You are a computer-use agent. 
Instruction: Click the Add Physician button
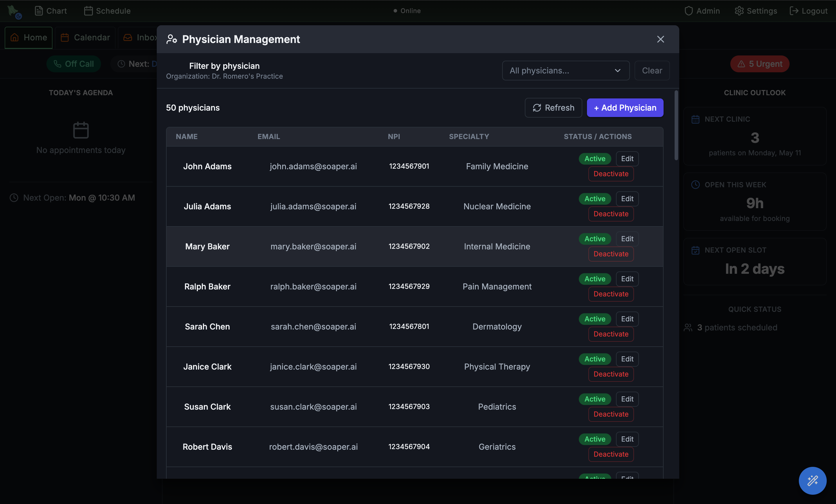625,108
